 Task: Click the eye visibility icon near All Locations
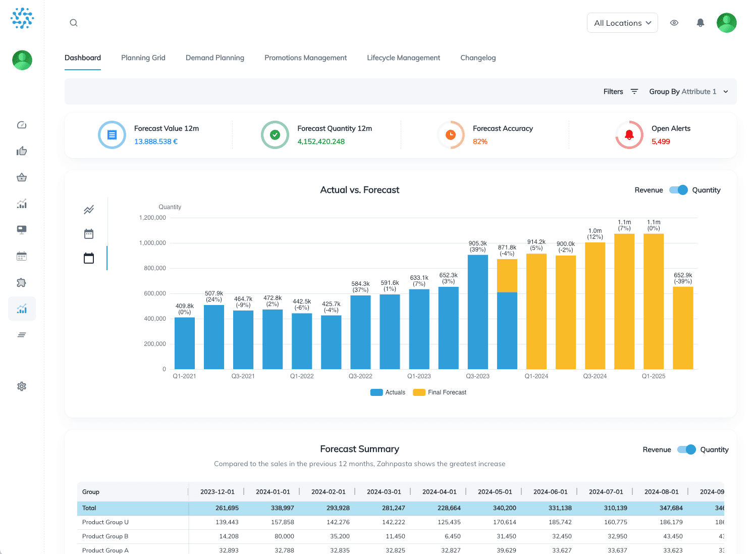point(674,23)
